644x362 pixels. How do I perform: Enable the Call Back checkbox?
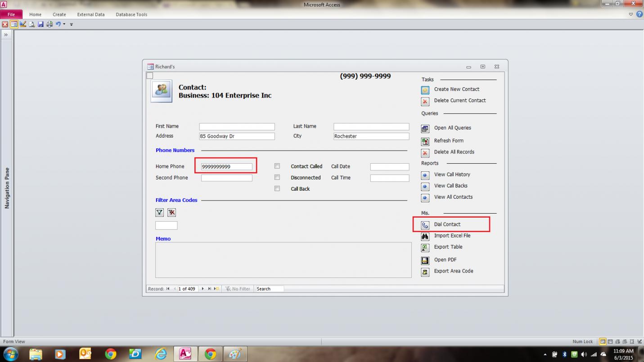(277, 188)
